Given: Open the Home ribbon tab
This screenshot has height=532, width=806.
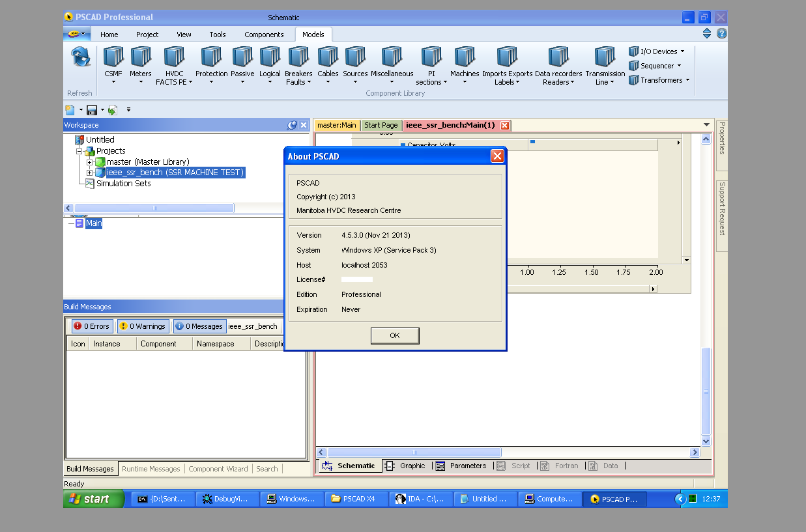Looking at the screenshot, I should pyautogui.click(x=109, y=35).
